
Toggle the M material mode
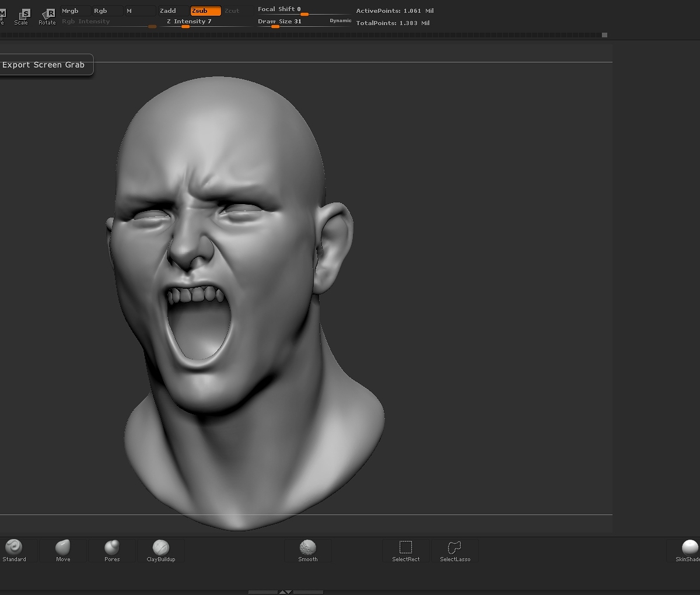click(x=140, y=10)
